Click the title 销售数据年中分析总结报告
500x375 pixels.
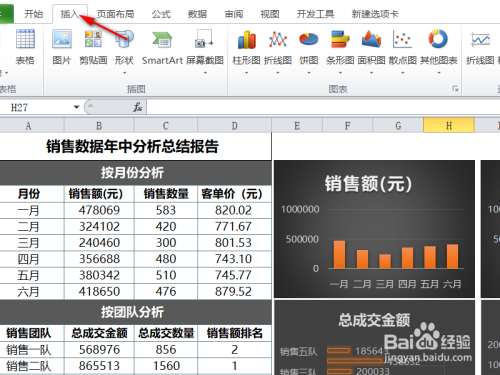(132, 146)
